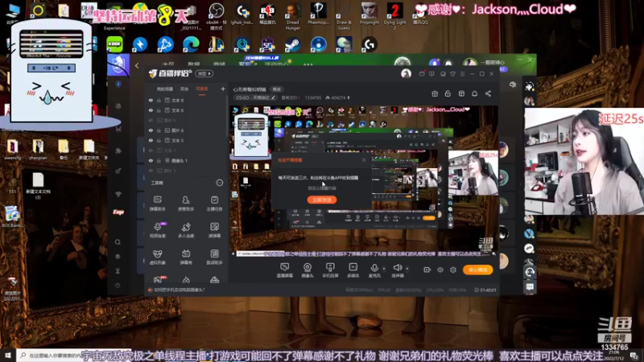This screenshot has width=644, height=362.
Task: Toggle visibility of 摄像头 1 source
Action: pos(151,160)
